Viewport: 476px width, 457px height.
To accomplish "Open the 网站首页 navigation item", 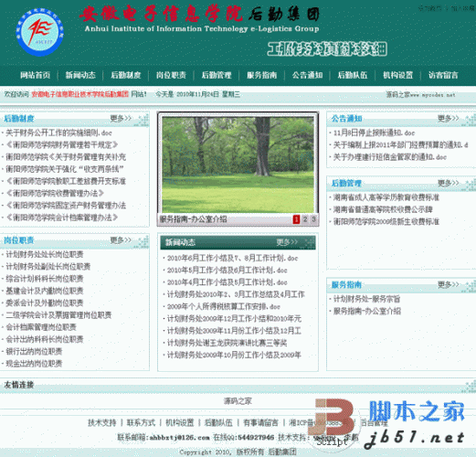I will pyautogui.click(x=36, y=75).
